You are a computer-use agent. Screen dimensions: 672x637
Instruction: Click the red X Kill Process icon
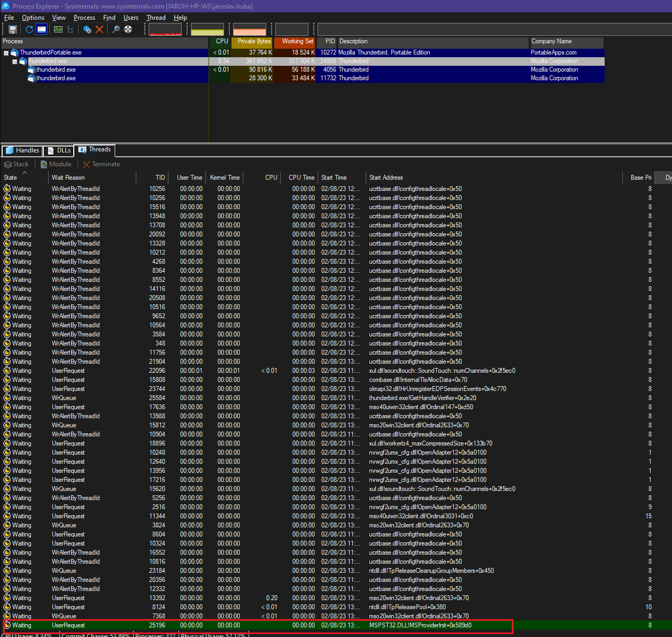click(x=99, y=29)
